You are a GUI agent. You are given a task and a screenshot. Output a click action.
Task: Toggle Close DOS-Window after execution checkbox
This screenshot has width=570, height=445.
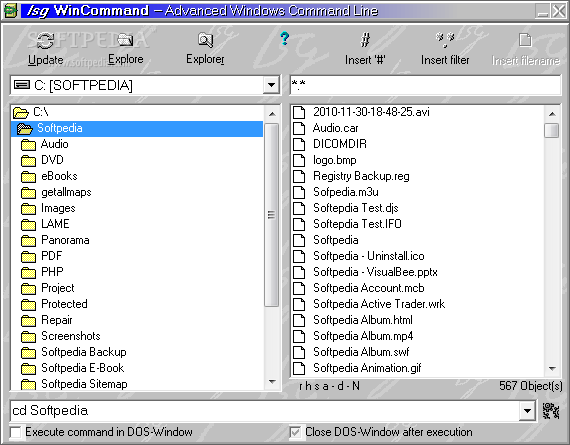point(295,433)
